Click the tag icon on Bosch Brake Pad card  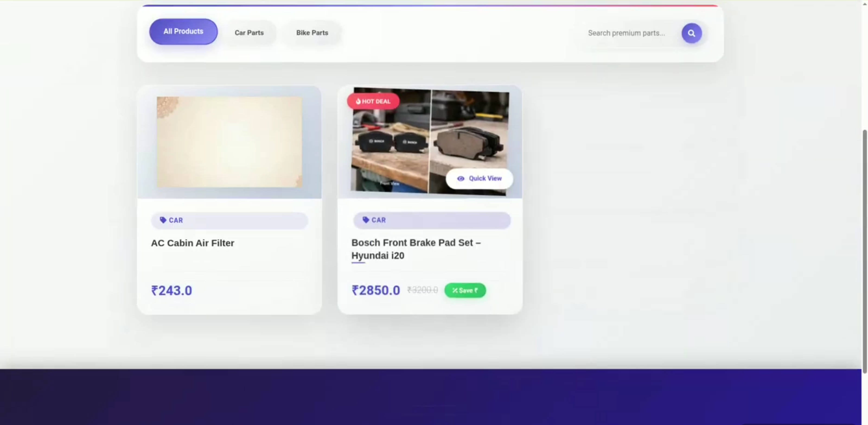pos(366,220)
